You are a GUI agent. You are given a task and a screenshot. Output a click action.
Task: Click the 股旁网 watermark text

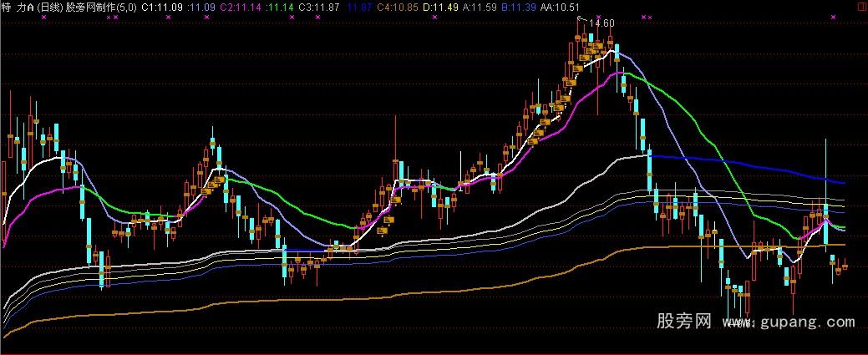(x=683, y=321)
